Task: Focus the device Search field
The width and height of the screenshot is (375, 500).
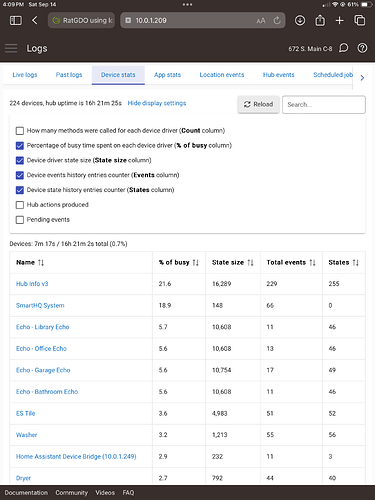Action: pos(324,105)
